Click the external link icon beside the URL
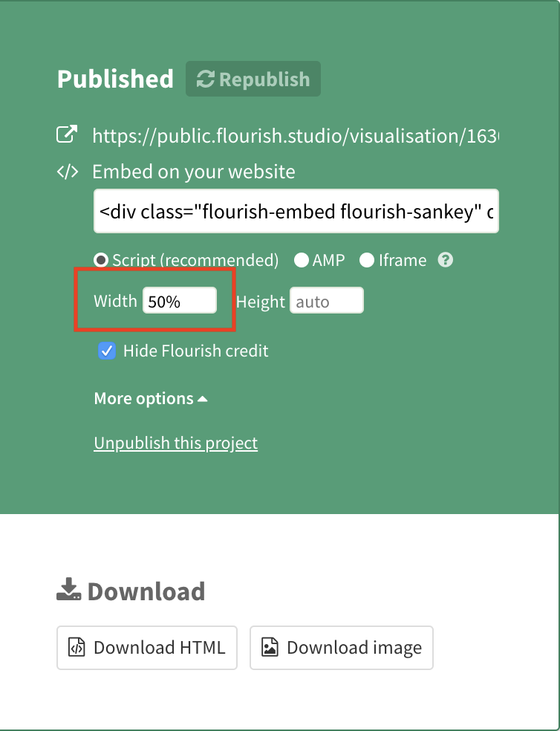The width and height of the screenshot is (560, 731). coord(68,134)
